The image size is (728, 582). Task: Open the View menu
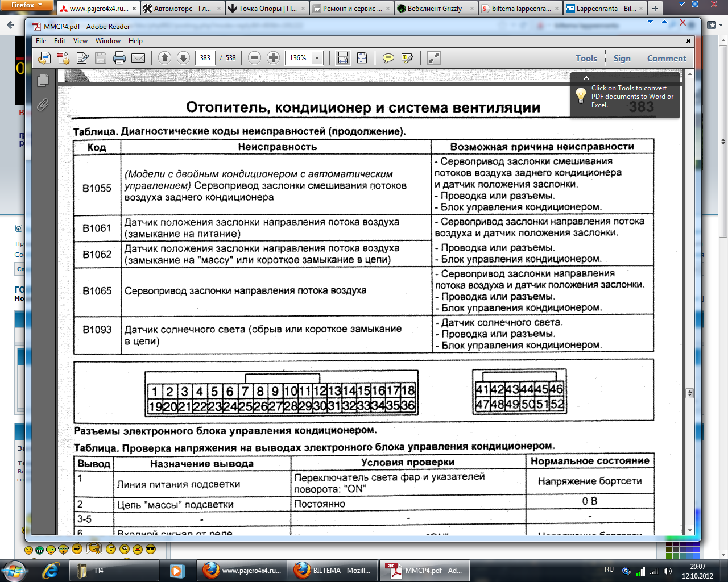[x=80, y=41]
